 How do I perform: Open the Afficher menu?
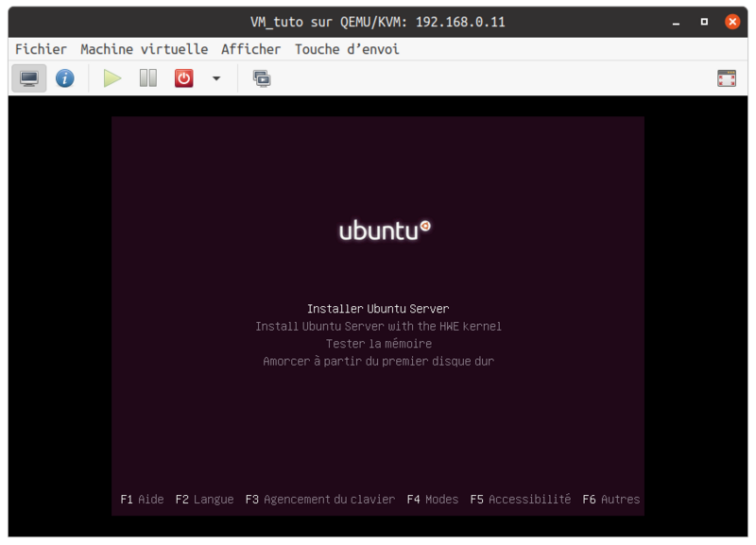250,49
